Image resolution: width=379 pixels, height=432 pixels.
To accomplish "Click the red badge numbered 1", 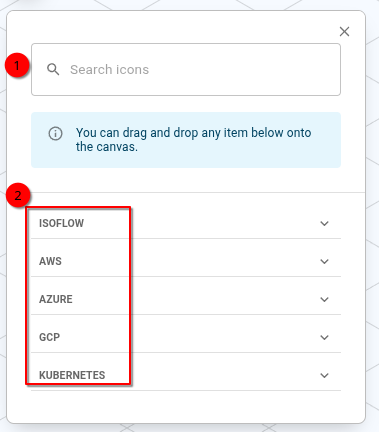I will click(17, 65).
